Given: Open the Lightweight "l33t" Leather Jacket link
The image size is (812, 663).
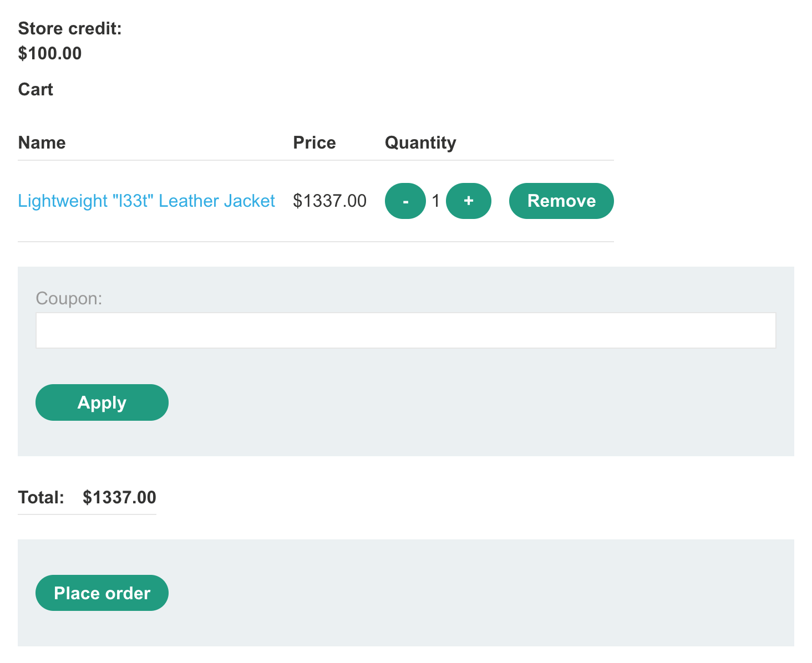Looking at the screenshot, I should click(x=146, y=201).
